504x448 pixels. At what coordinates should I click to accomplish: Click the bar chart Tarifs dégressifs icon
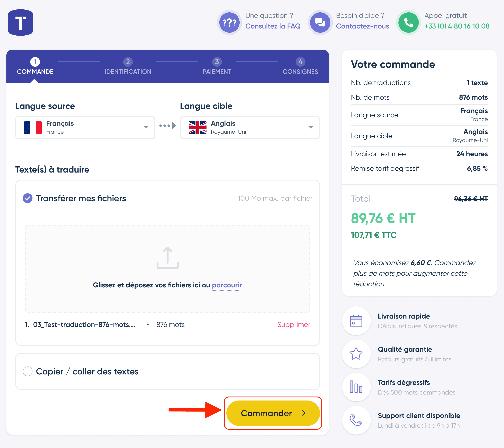coord(356,387)
